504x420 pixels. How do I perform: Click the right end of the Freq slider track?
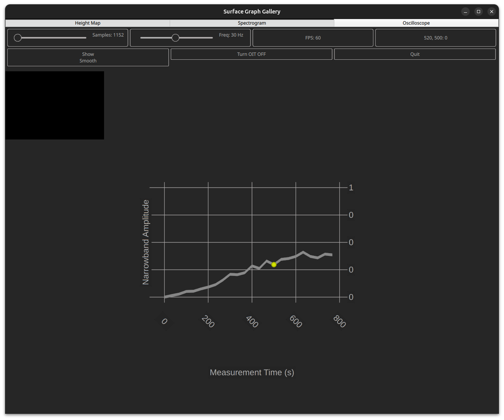(x=211, y=38)
